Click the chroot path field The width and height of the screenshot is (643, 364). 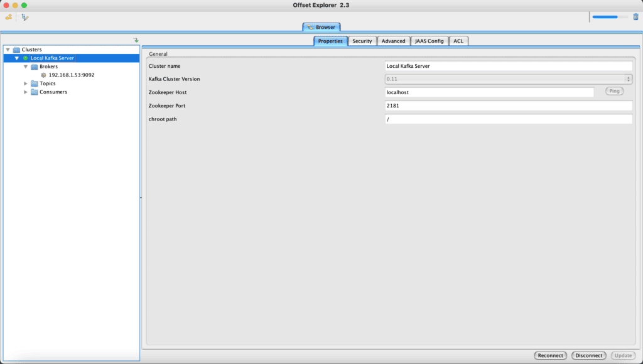[x=509, y=119]
